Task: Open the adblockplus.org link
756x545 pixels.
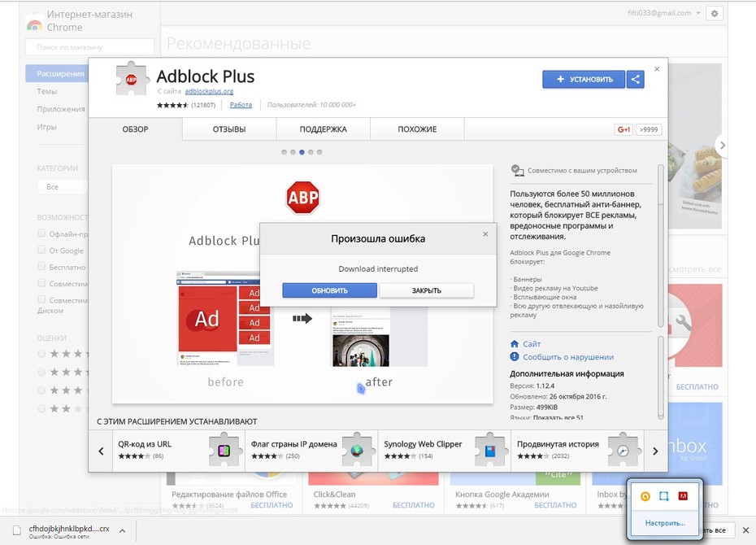Action: (x=209, y=90)
